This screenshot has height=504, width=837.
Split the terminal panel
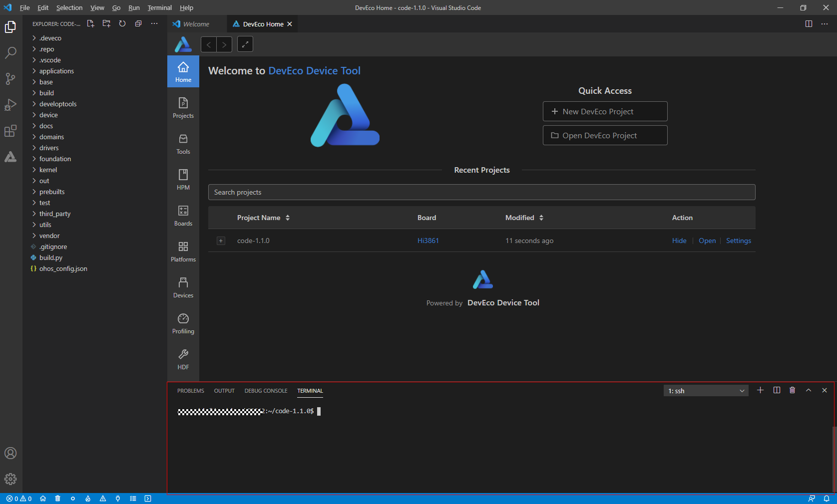click(x=777, y=390)
